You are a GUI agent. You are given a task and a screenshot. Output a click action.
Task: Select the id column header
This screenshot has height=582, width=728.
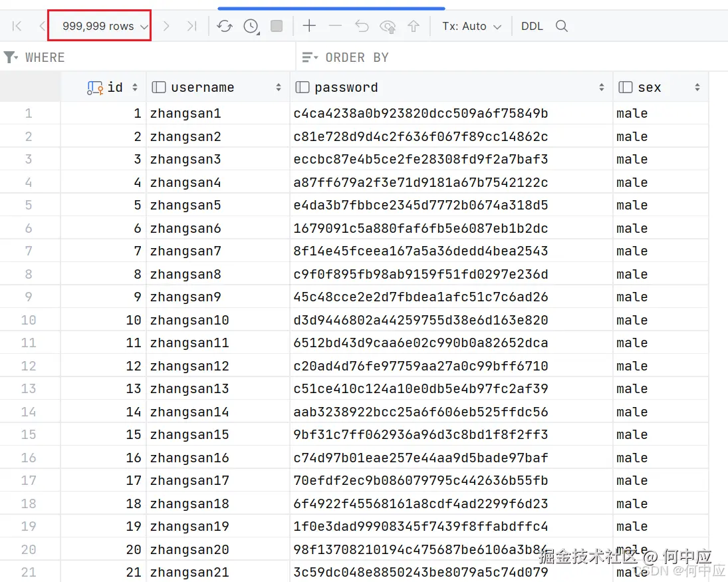(x=103, y=87)
